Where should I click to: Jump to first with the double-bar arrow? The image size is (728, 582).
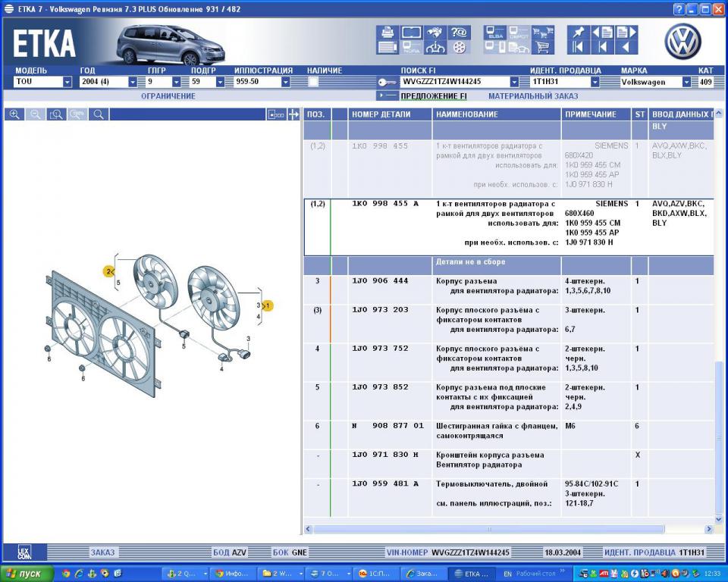click(579, 47)
